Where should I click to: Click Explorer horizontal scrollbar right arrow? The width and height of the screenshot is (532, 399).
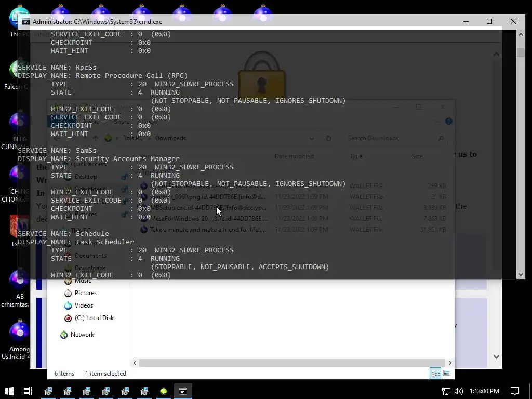point(450,363)
